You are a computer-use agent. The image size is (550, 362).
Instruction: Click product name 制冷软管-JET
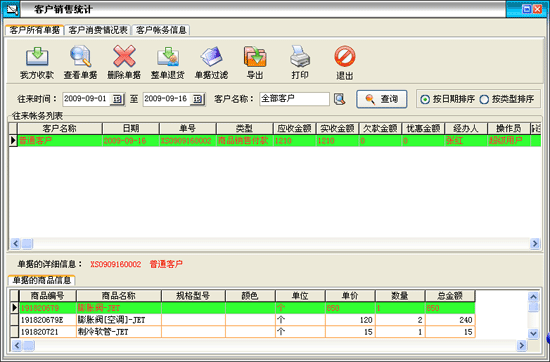click(x=119, y=332)
